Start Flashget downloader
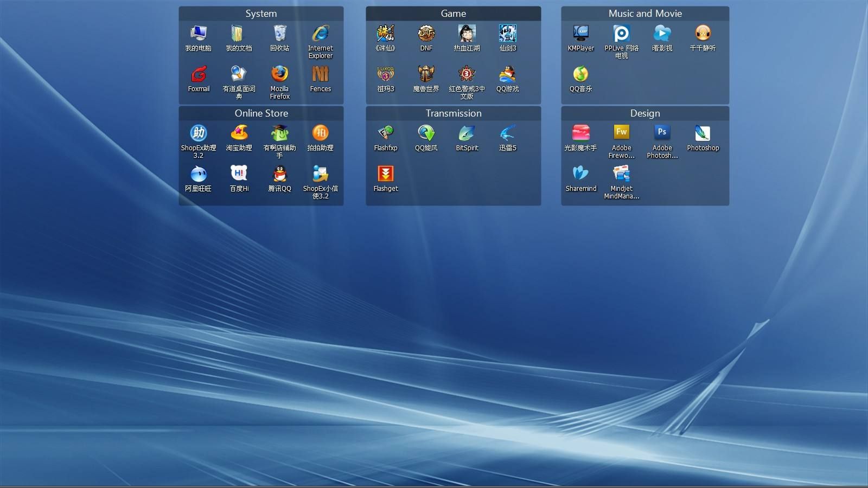 click(x=385, y=175)
